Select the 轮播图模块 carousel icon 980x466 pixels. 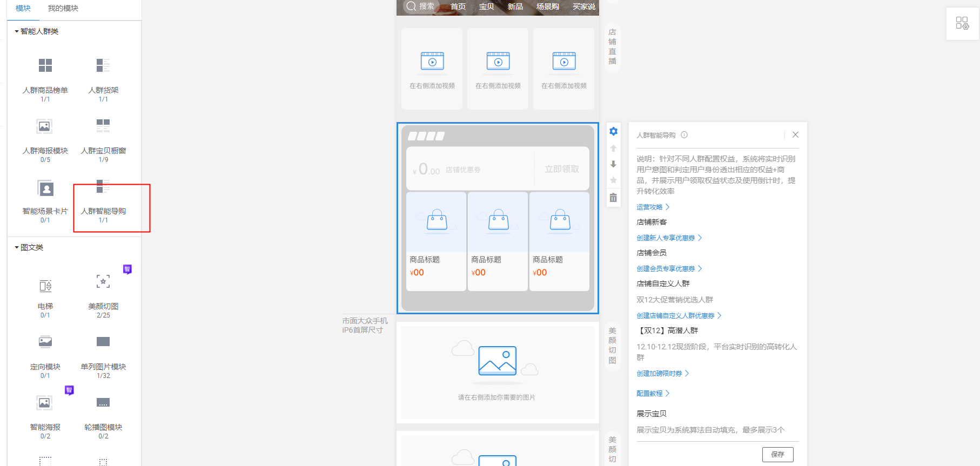pos(103,403)
